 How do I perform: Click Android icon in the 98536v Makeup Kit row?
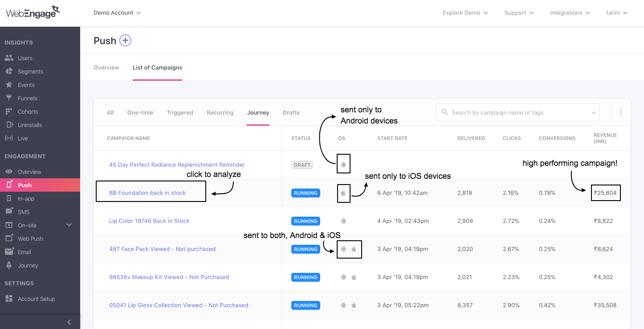click(x=343, y=277)
